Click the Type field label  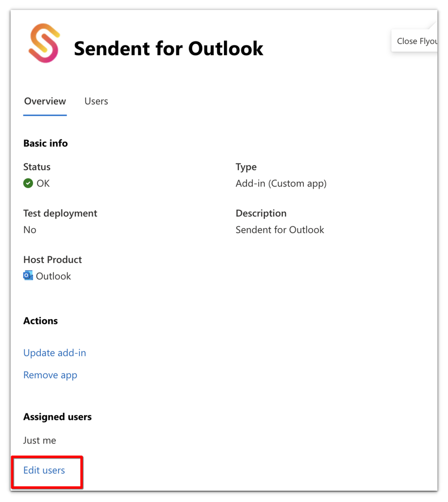(x=246, y=167)
